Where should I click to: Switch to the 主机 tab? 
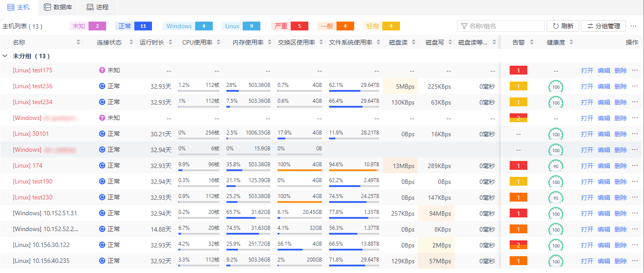pos(19,7)
